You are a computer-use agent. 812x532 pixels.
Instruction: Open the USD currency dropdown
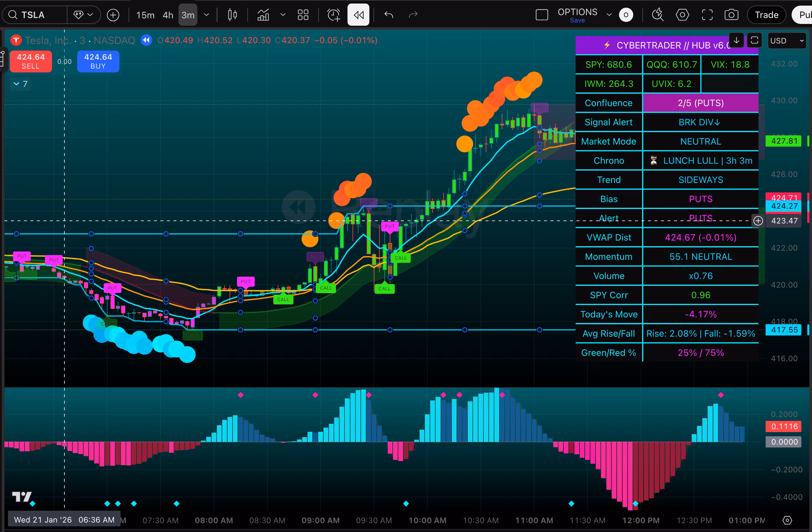coord(786,41)
